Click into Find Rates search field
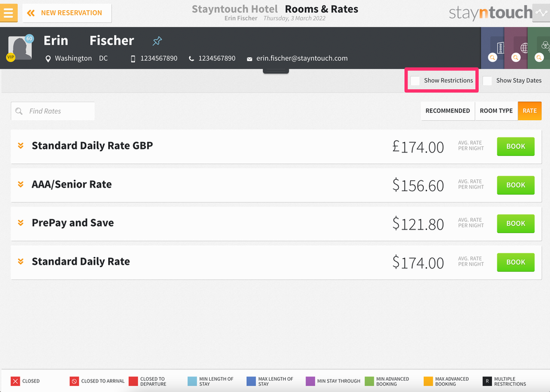Image resolution: width=550 pixels, height=392 pixels. click(x=53, y=111)
